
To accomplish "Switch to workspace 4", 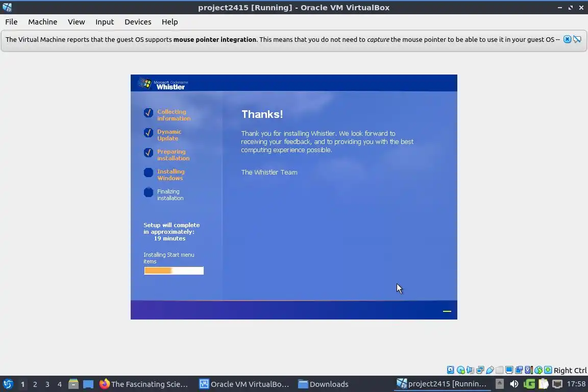I will pyautogui.click(x=60, y=384).
